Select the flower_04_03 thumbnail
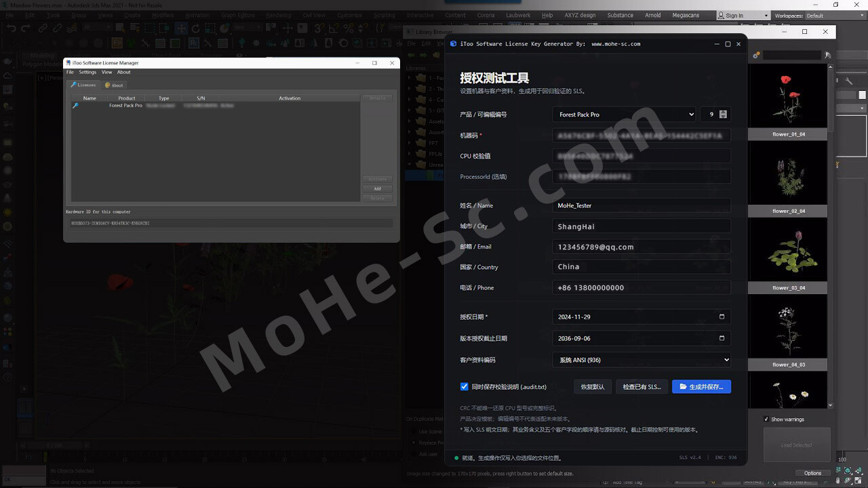Image resolution: width=868 pixels, height=488 pixels. [x=788, y=331]
